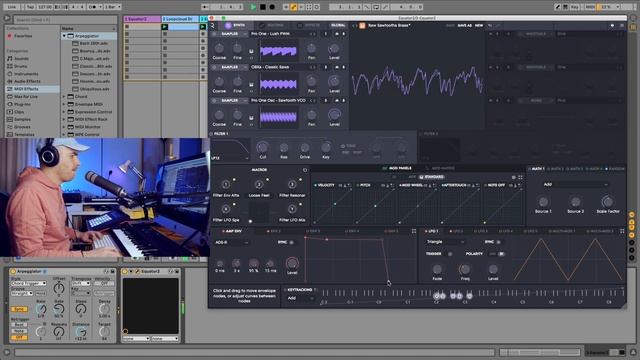Viewport: 640px width, 360px height.
Task: Expand the MIDI Effect Rack folder
Action: (x=64, y=119)
